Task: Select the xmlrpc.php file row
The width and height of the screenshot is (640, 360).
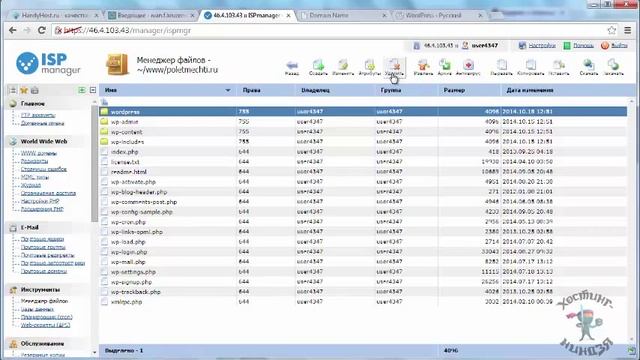Action: pos(363,302)
